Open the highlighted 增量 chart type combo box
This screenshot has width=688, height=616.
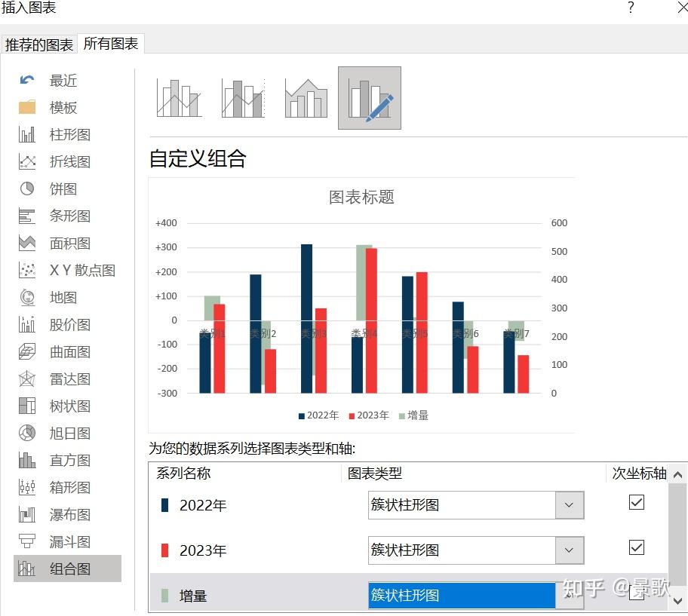point(476,596)
